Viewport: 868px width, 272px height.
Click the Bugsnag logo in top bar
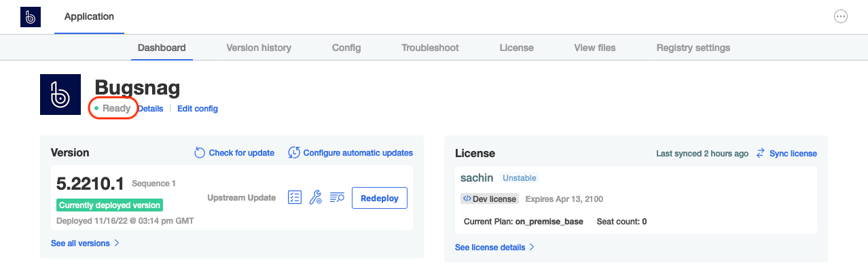pyautogui.click(x=31, y=17)
